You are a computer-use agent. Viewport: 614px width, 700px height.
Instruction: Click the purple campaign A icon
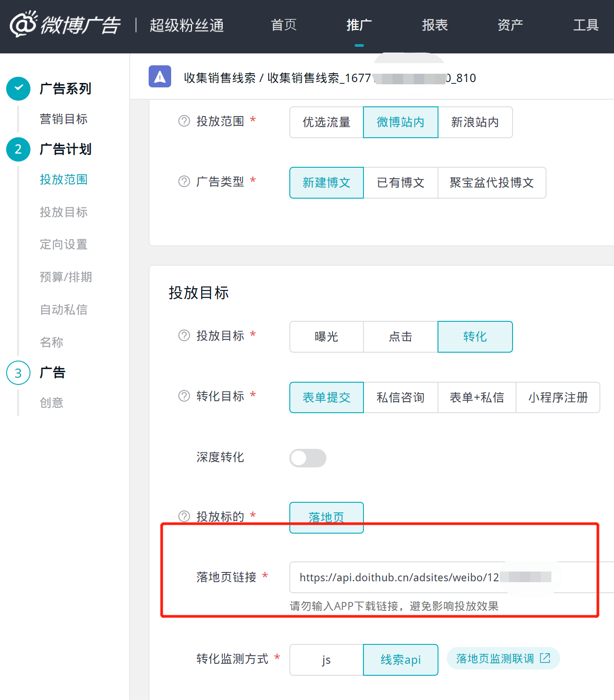tap(160, 76)
